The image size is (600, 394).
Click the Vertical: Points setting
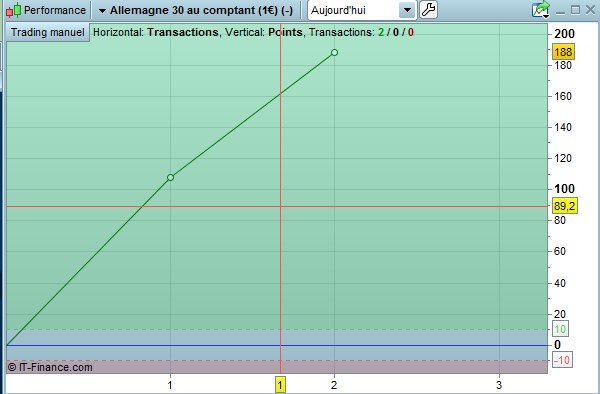(x=264, y=32)
